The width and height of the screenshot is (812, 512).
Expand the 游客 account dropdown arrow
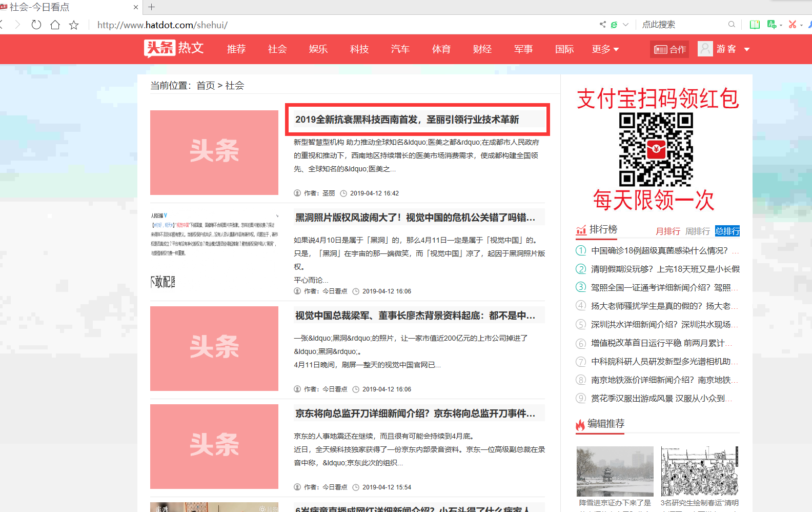[x=747, y=49]
